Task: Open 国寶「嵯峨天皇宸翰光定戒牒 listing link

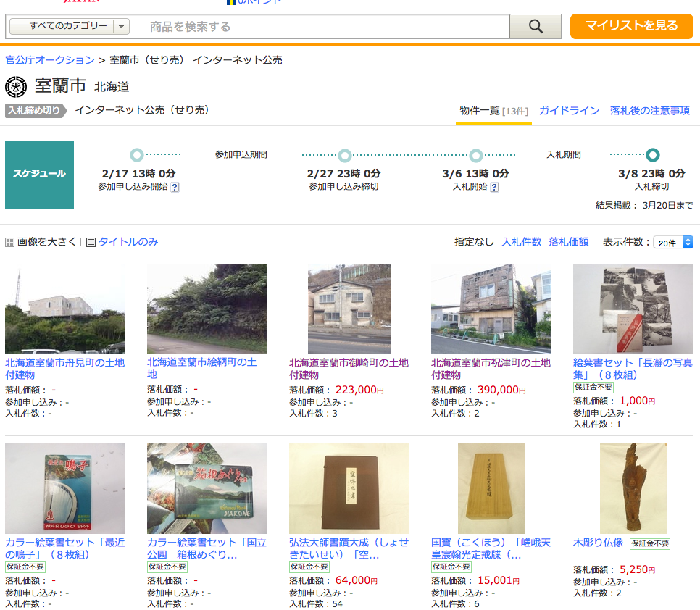Action: pyautogui.click(x=491, y=548)
